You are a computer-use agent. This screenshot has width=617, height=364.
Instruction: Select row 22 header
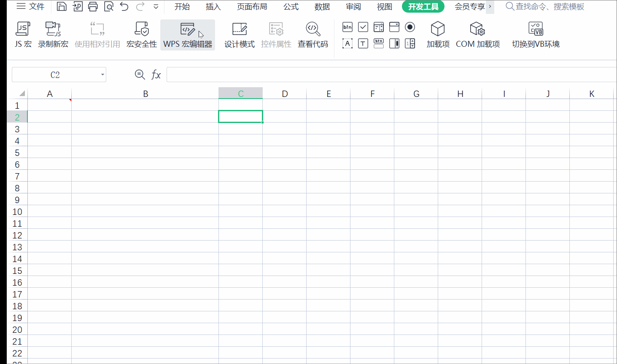(17, 353)
